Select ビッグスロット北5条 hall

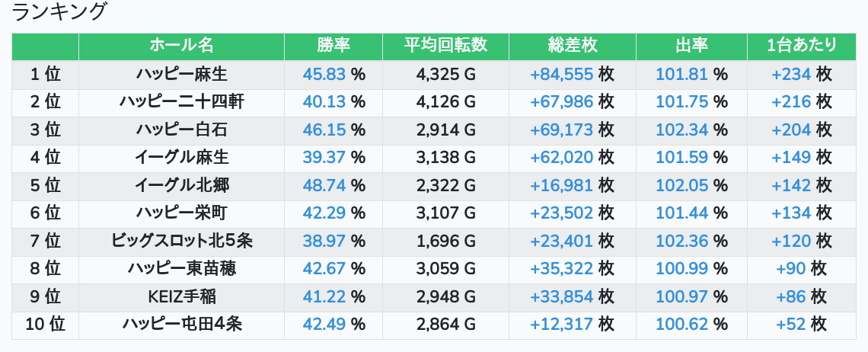click(x=181, y=242)
